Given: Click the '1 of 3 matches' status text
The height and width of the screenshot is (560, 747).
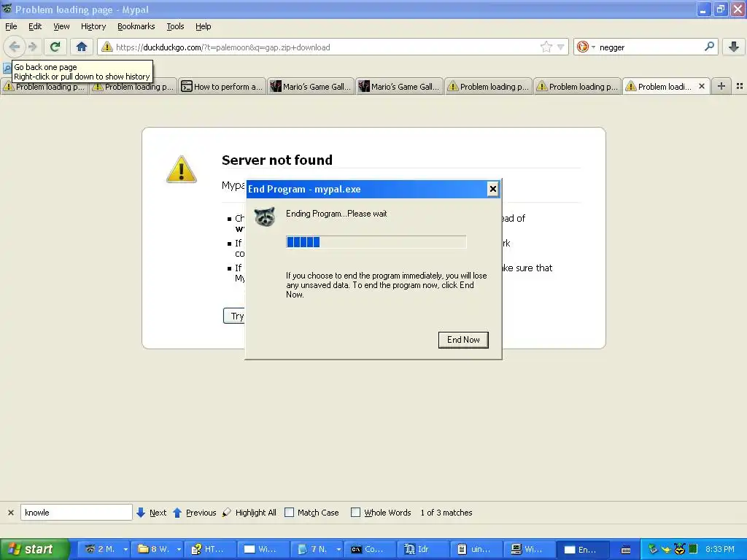Looking at the screenshot, I should (446, 513).
